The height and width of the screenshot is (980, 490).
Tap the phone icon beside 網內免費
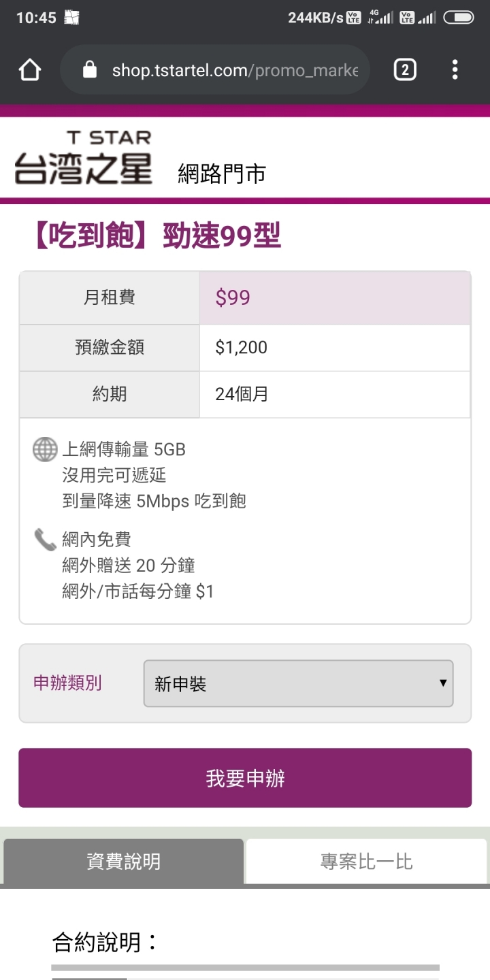pyautogui.click(x=45, y=540)
